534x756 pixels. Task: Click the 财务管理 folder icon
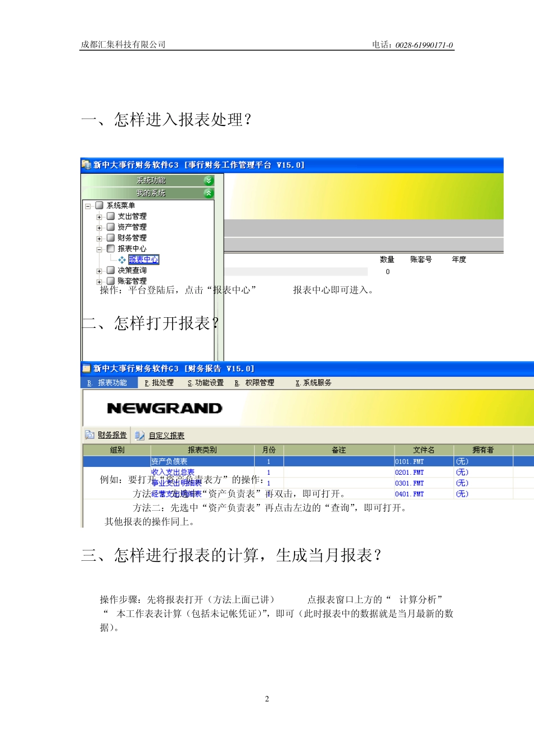coord(111,237)
